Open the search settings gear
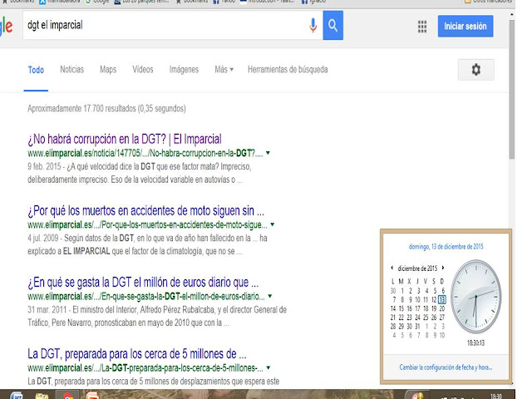Screen dimensions: 532x399 click(476, 70)
